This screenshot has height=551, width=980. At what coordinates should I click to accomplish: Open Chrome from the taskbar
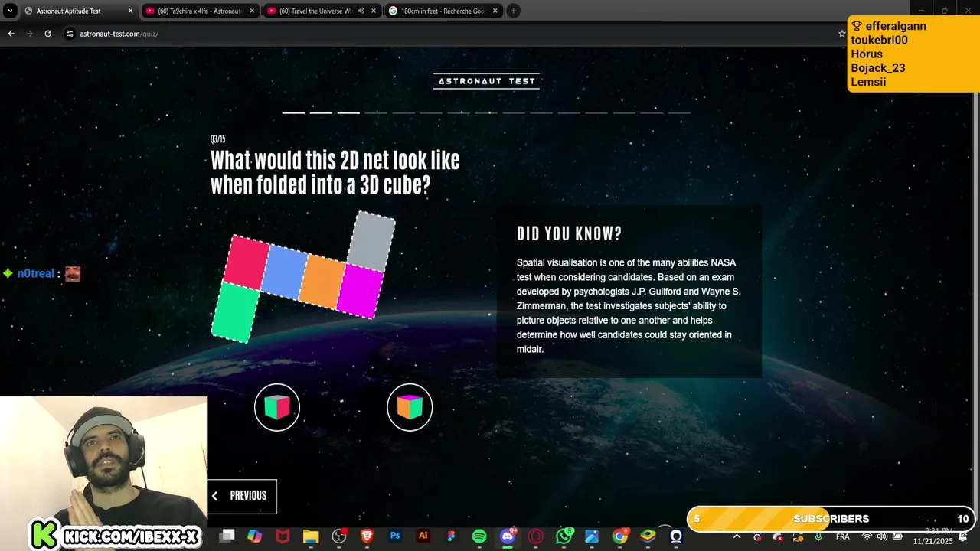click(620, 536)
